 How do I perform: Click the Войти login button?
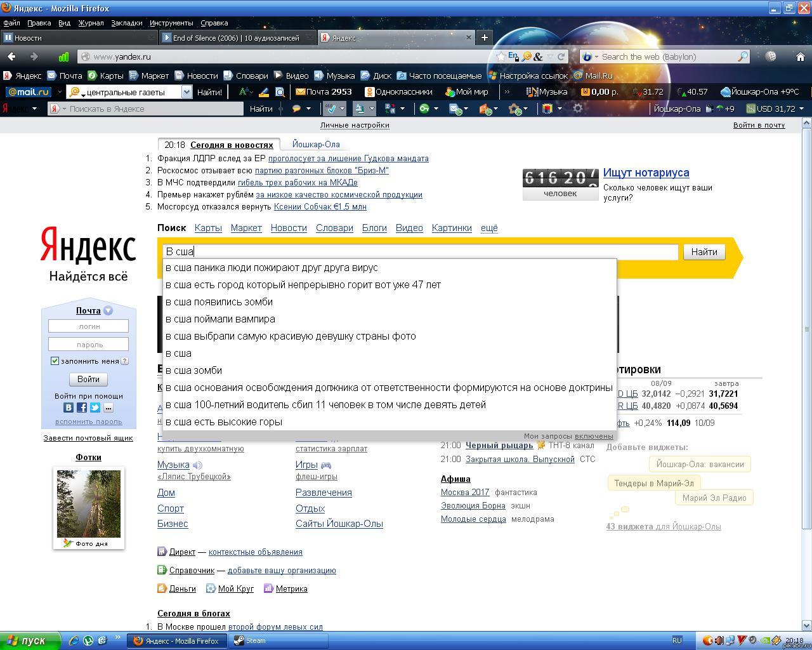point(88,379)
